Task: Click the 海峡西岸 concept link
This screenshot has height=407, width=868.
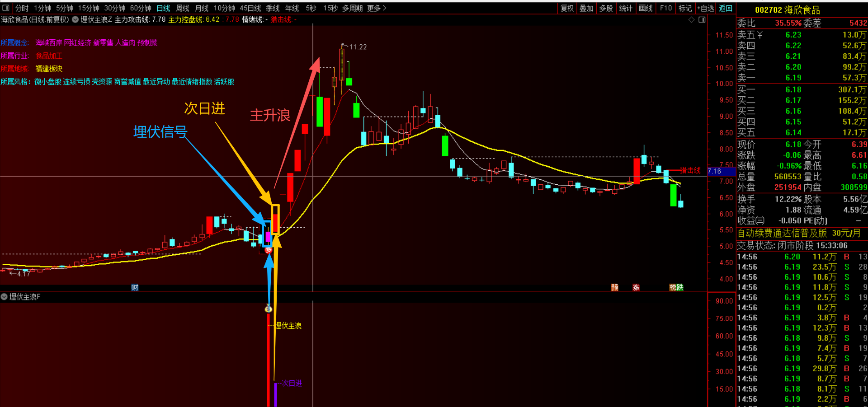Action: pos(49,42)
